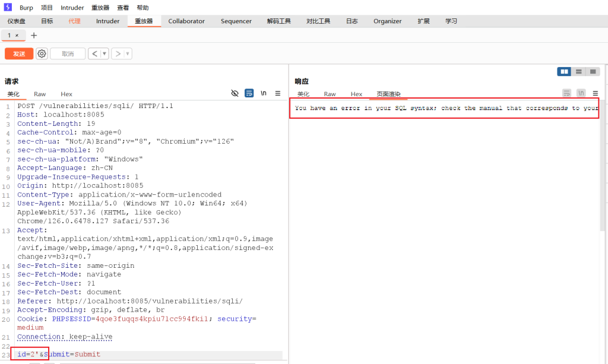Toggle hidden items eye icon in request
This screenshot has width=608, height=364.
click(x=235, y=93)
